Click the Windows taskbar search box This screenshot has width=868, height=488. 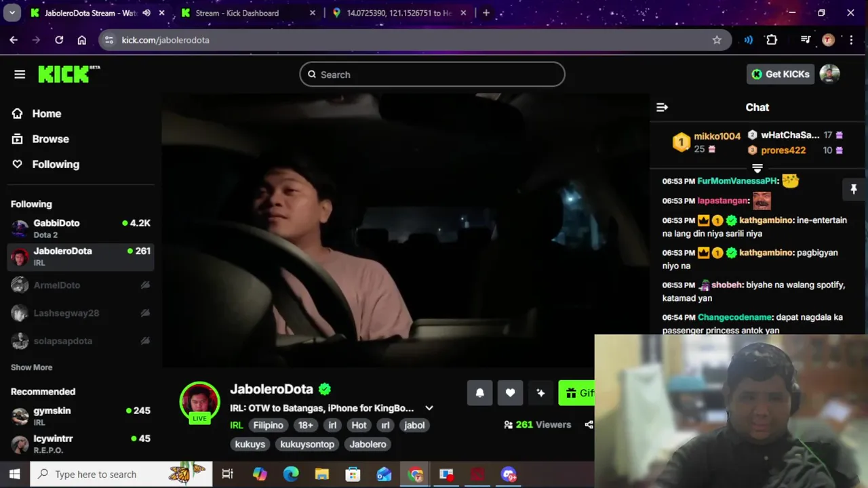(x=121, y=474)
